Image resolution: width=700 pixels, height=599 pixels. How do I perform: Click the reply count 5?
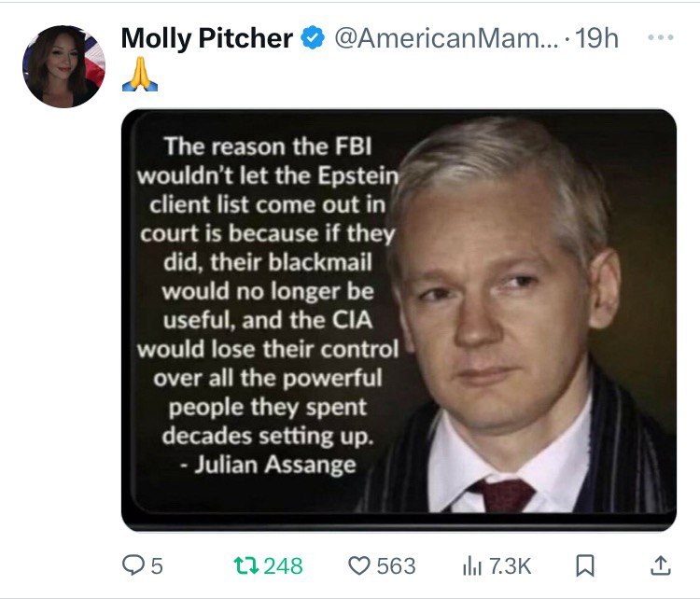click(157, 566)
